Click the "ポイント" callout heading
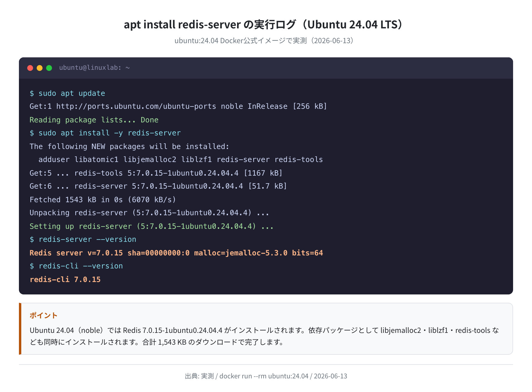The height and width of the screenshot is (392, 532). 43,315
